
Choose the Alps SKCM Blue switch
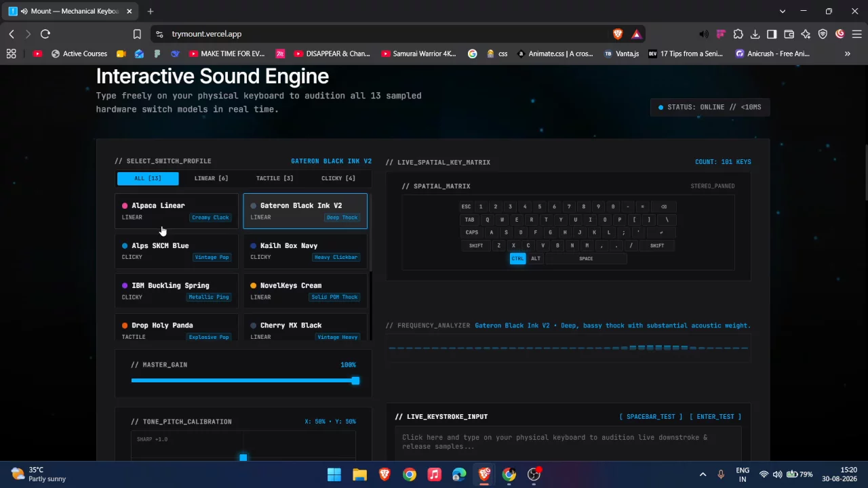(177, 251)
